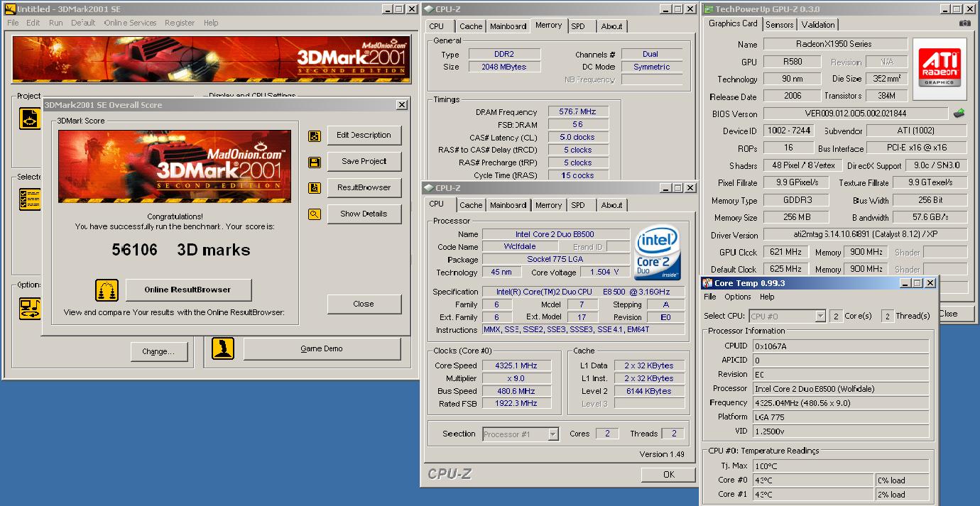
Task: Click the Show Details magnifier icon
Action: (314, 214)
